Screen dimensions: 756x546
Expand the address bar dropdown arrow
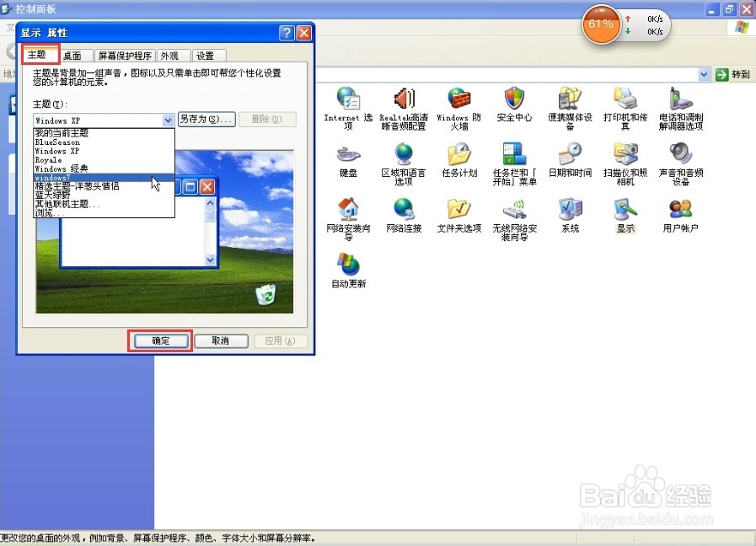click(704, 75)
